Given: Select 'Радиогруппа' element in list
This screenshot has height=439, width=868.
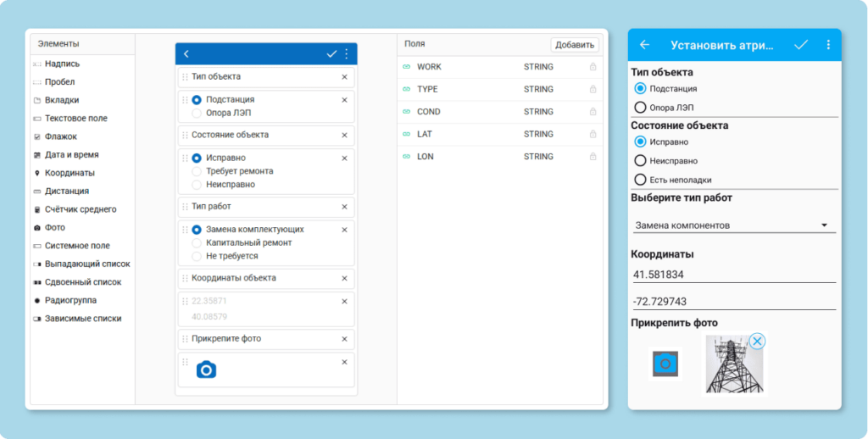Looking at the screenshot, I should [x=70, y=300].
